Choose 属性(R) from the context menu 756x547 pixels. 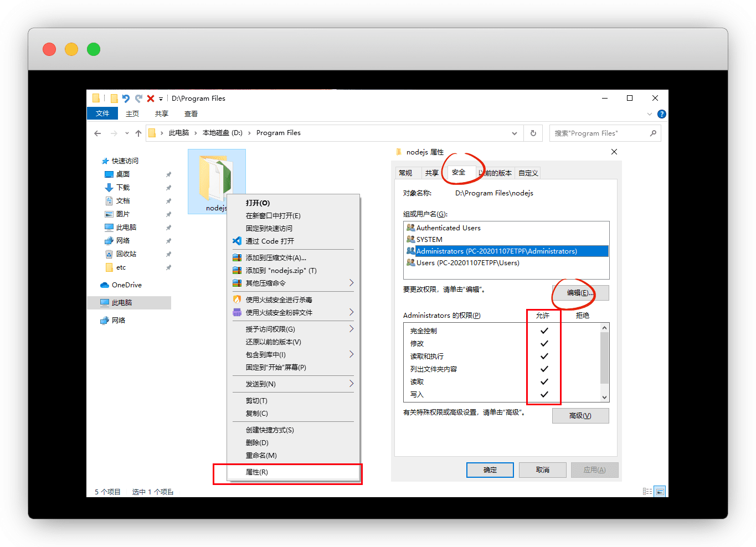point(257,472)
